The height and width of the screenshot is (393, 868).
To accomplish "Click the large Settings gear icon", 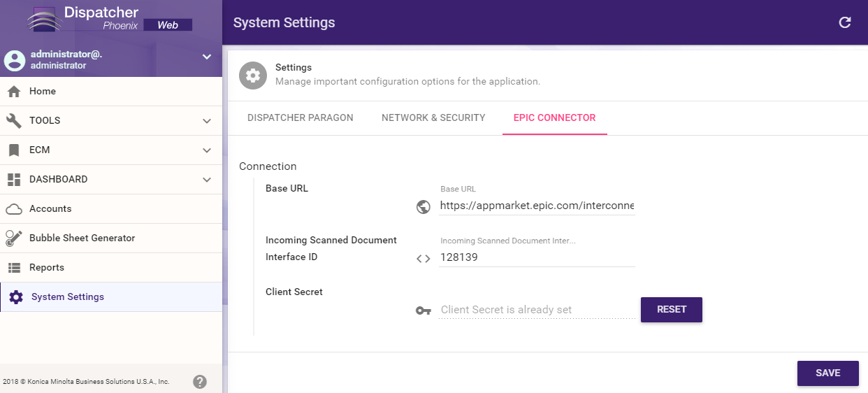I will coord(253,76).
